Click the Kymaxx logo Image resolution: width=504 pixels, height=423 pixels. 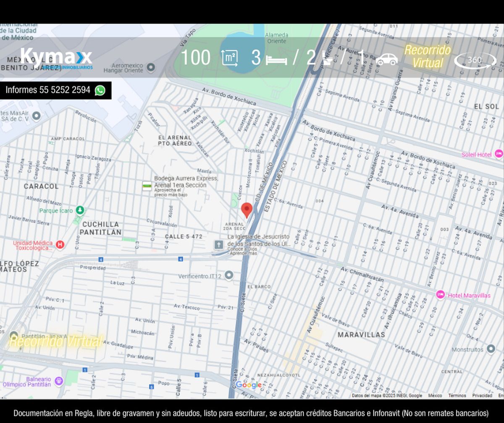click(56, 58)
